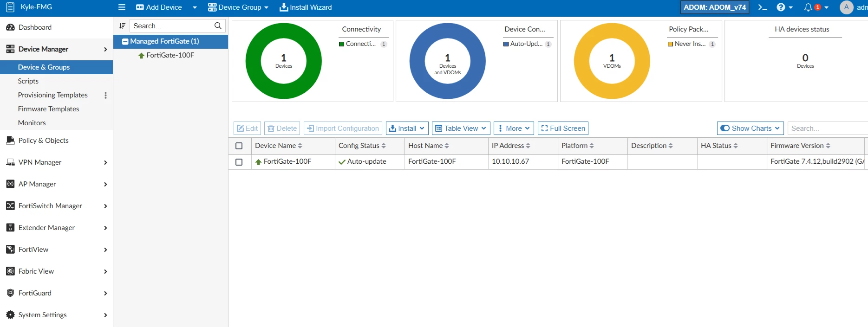Viewport: 868px width, 327px height.
Task: Click the ADOM: ADOM_v74 button
Action: click(715, 7)
